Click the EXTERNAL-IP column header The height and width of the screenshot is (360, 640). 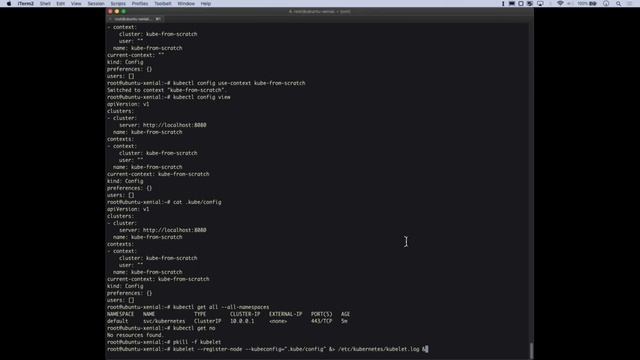pos(285,314)
